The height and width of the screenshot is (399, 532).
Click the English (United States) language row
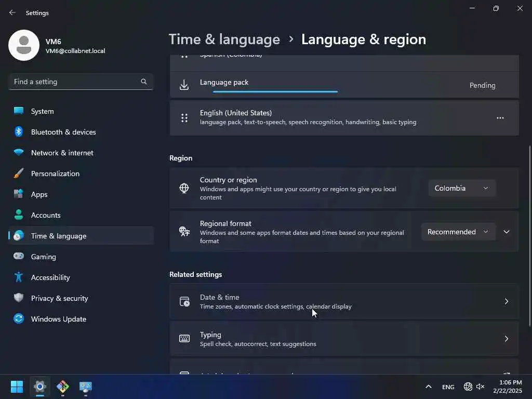[x=344, y=118]
